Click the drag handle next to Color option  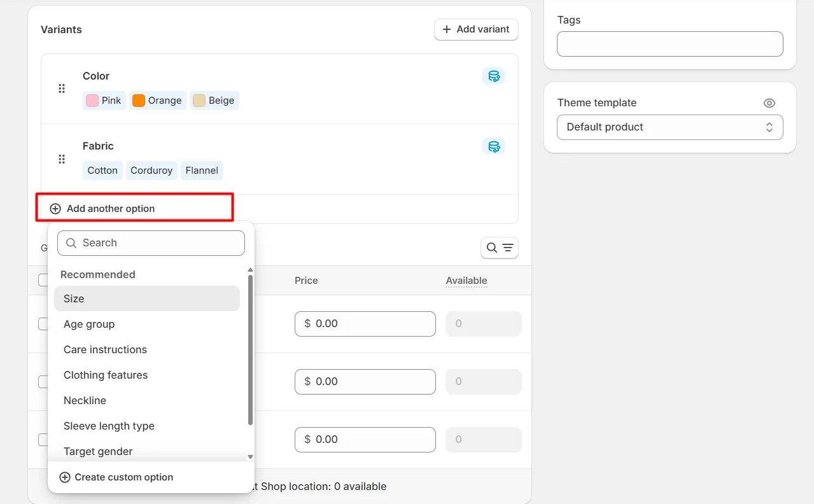[x=61, y=88]
